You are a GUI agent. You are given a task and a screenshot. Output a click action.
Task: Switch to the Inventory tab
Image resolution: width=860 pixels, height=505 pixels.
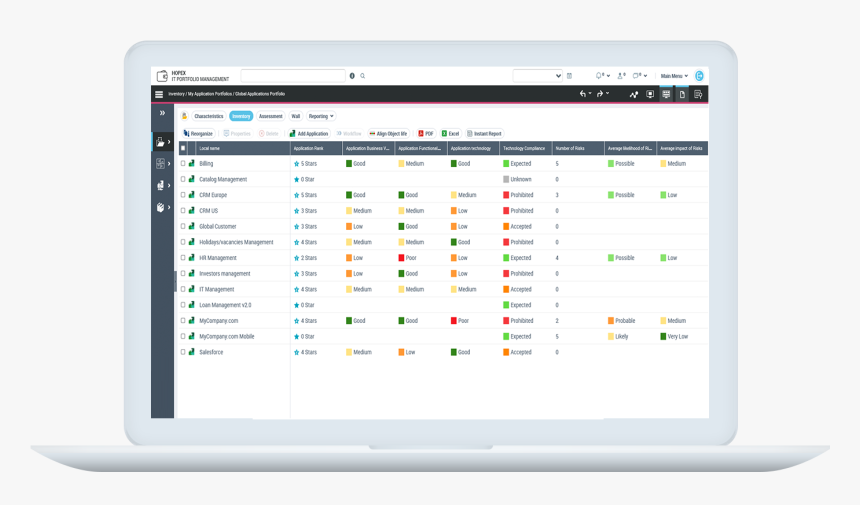[x=241, y=116]
